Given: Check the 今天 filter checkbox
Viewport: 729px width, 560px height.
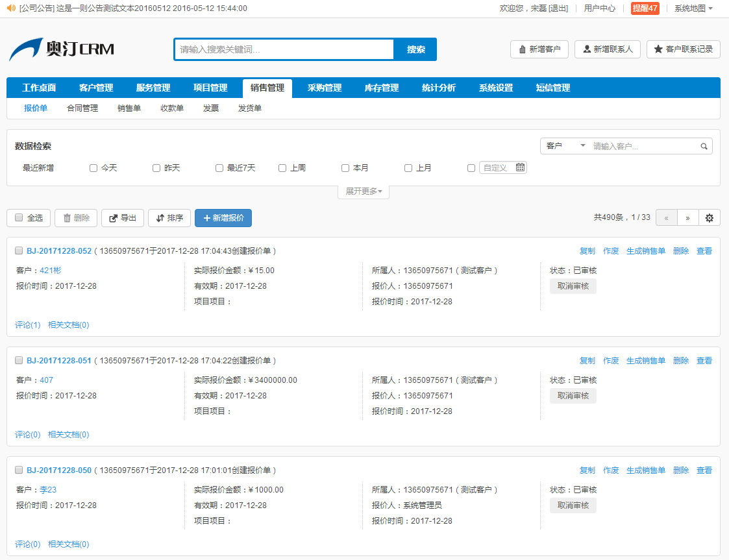Looking at the screenshot, I should tap(93, 168).
